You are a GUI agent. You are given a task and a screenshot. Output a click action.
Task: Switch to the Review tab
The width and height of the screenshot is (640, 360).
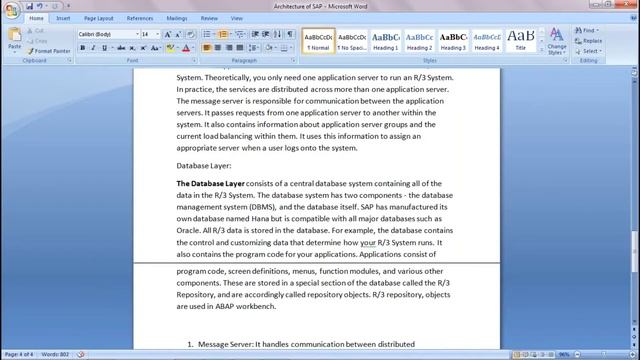(x=209, y=18)
